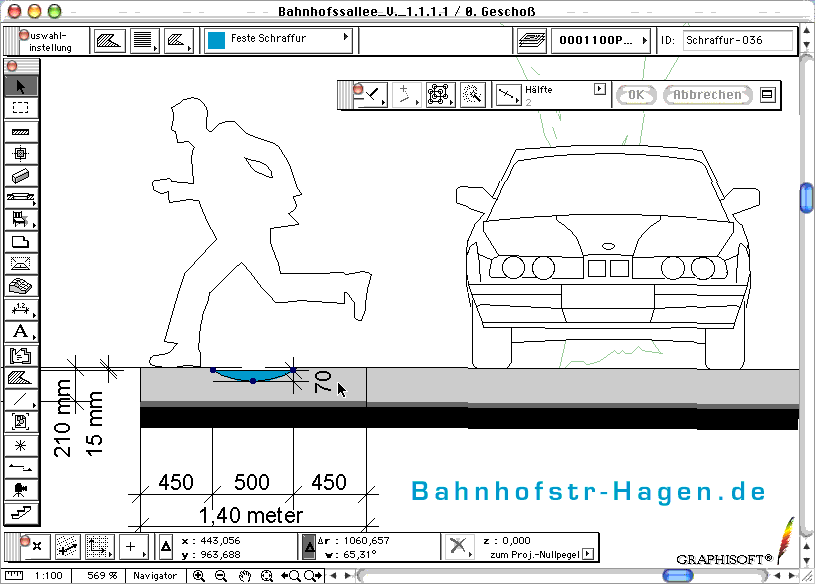Select the Camera tool
The height and width of the screenshot is (584, 815).
point(20,490)
